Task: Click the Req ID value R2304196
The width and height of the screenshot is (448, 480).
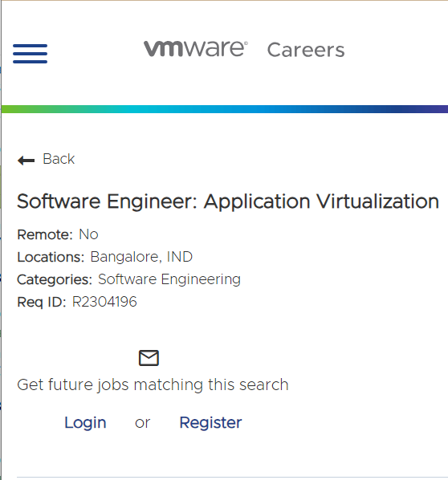Action: [x=104, y=302]
